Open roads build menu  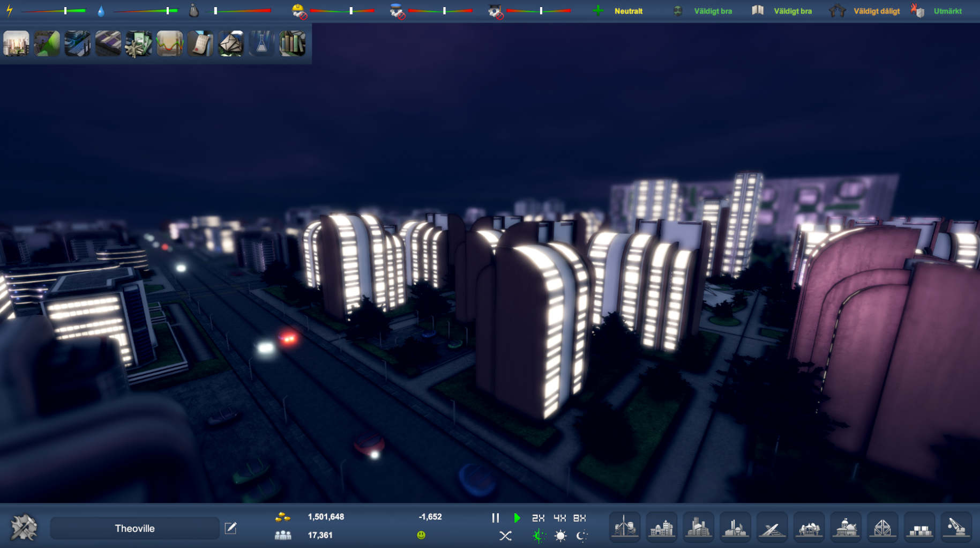point(772,526)
